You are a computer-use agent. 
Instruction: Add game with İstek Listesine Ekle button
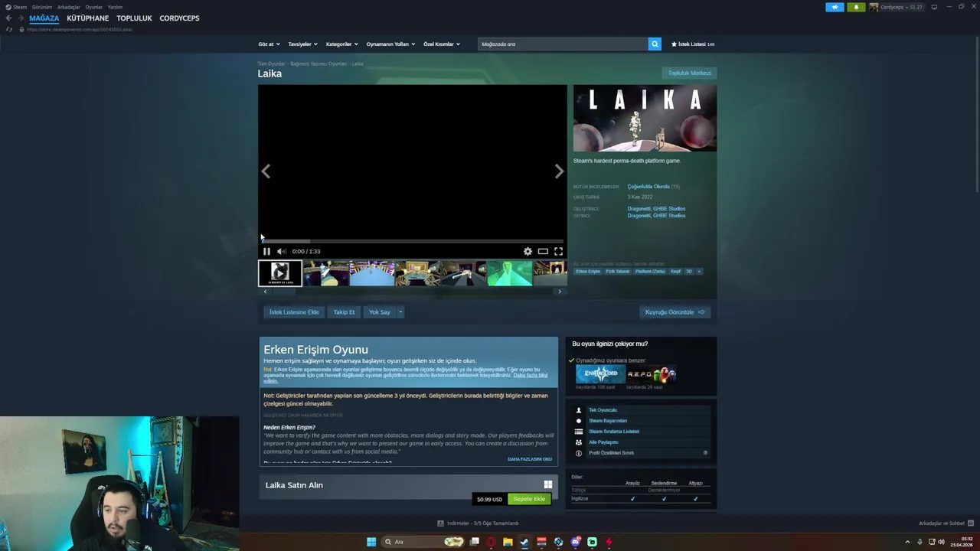294,311
